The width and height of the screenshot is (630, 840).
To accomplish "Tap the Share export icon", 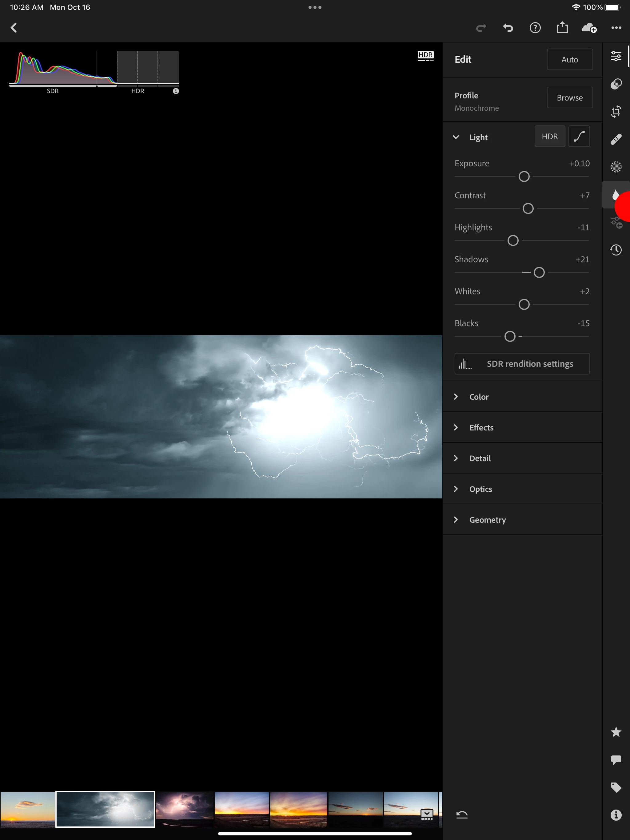I will [x=562, y=28].
